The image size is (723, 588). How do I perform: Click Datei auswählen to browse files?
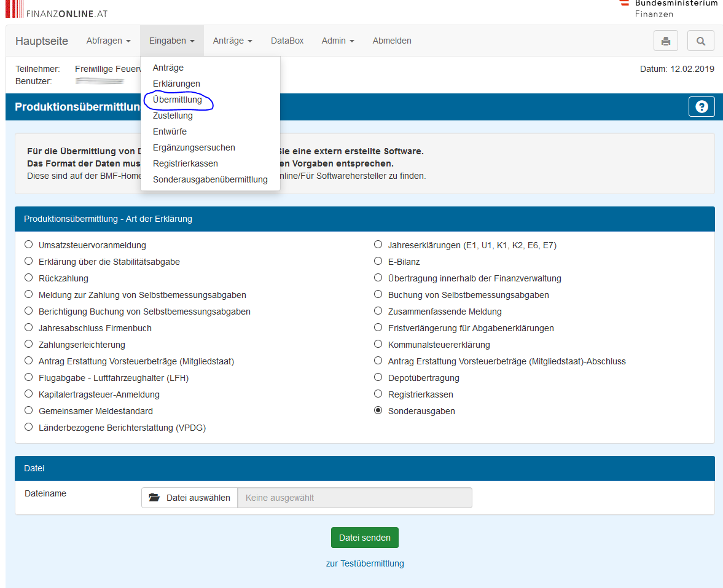(189, 498)
